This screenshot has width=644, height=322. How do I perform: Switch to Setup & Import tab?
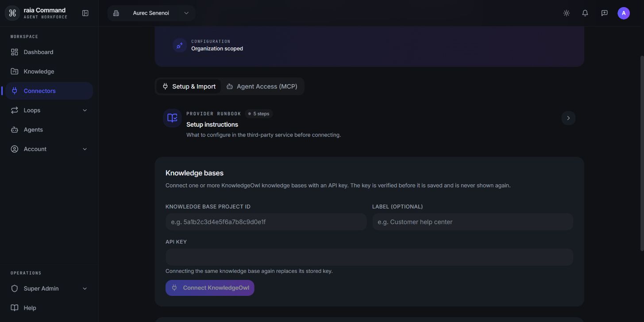point(189,86)
